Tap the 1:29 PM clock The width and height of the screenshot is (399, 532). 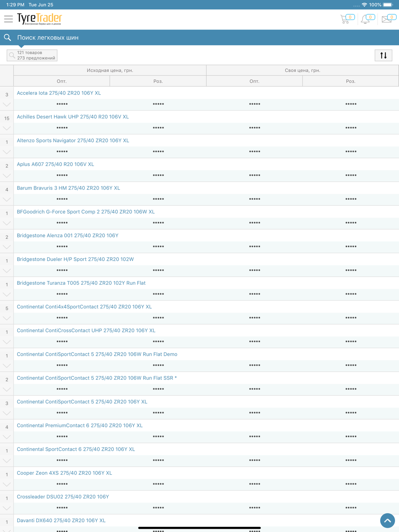click(x=15, y=5)
